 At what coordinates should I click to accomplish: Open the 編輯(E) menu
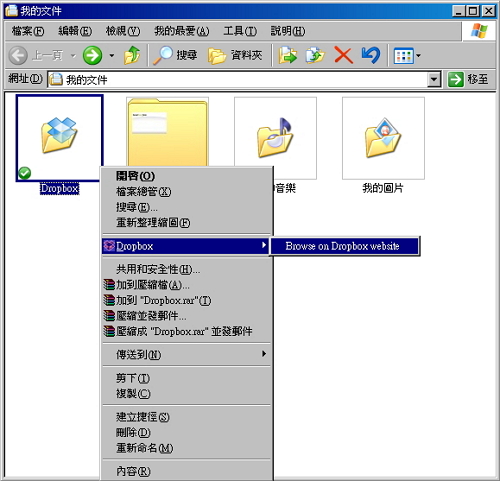click(x=75, y=31)
